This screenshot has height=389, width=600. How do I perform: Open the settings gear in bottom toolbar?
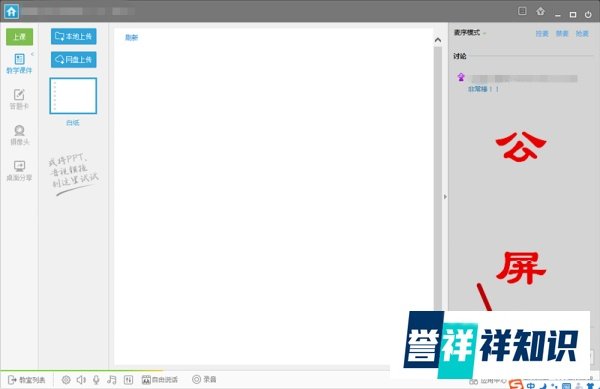66,379
